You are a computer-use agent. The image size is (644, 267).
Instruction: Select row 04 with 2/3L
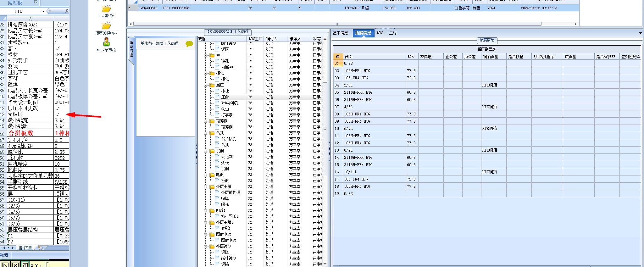click(x=487, y=85)
